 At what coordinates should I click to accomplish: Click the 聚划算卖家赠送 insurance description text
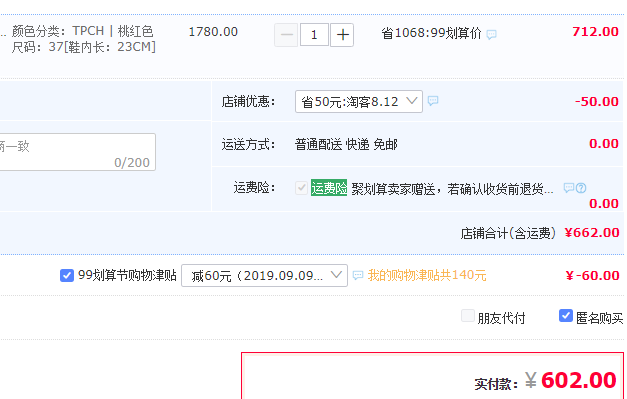click(x=452, y=188)
